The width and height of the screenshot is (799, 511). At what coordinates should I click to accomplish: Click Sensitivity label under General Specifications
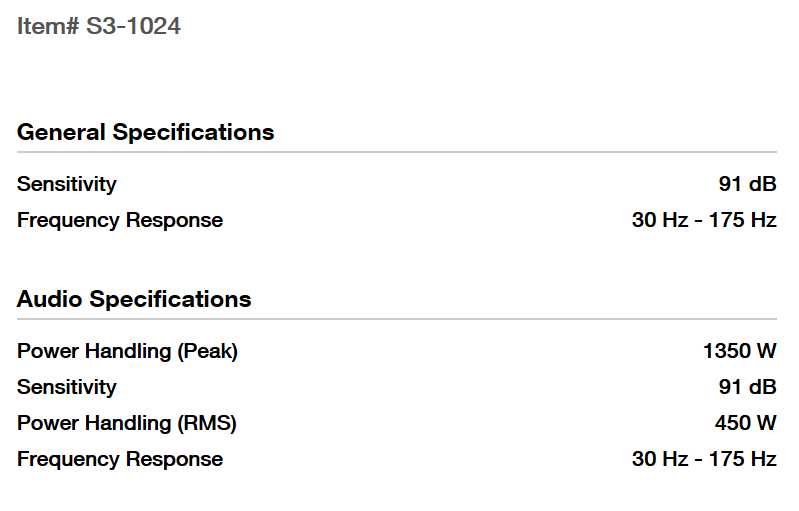click(67, 184)
